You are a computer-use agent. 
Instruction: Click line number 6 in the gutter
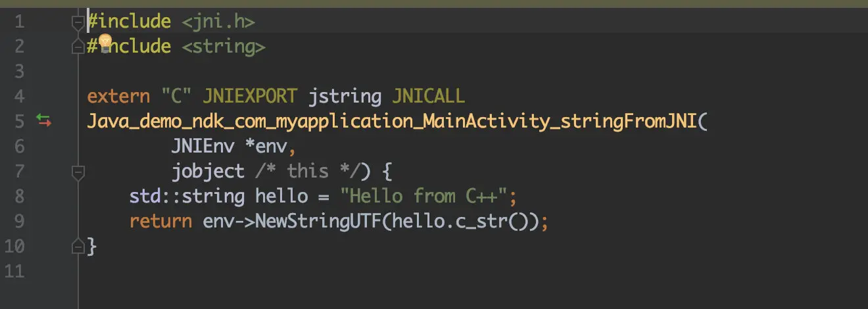[18, 147]
